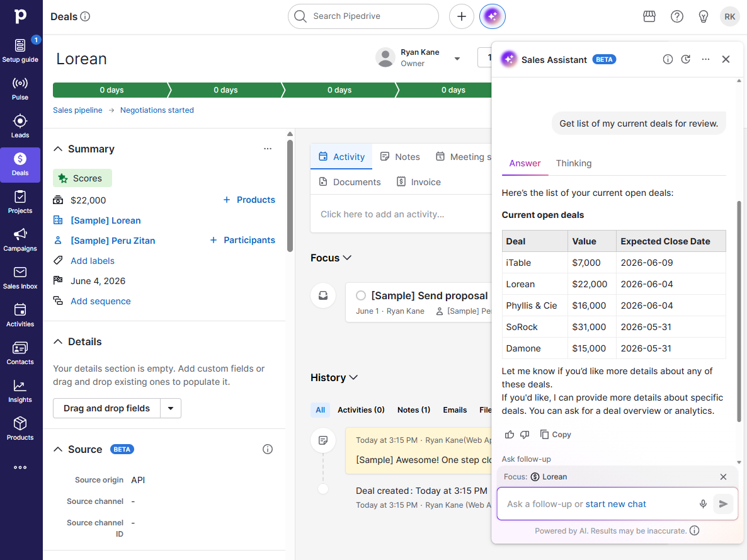Open Source section info icon
Screen dimensions: 747x560
[267, 449]
